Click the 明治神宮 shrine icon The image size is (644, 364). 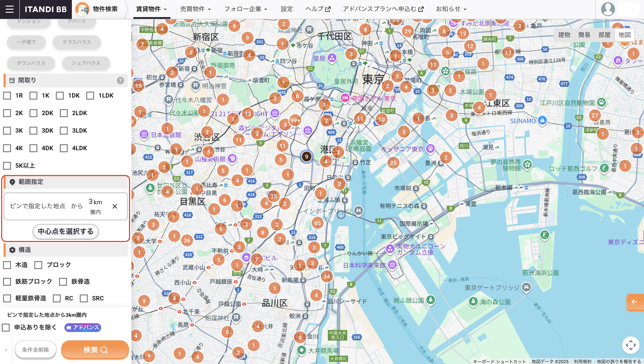(195, 85)
